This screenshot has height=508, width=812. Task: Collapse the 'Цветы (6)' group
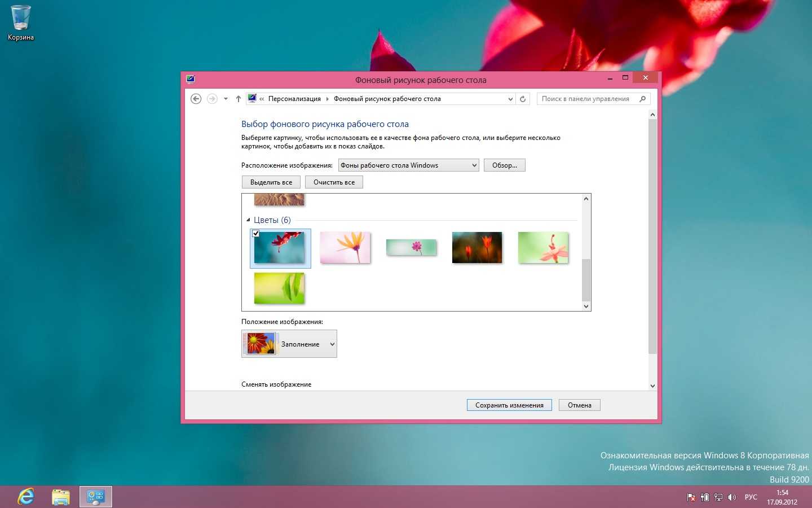(248, 220)
